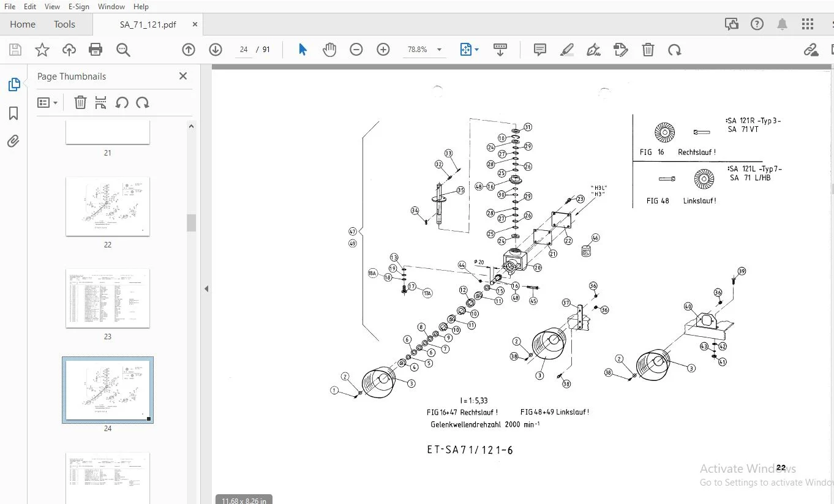Select the SA_71_121.pdf document tab

tap(148, 24)
